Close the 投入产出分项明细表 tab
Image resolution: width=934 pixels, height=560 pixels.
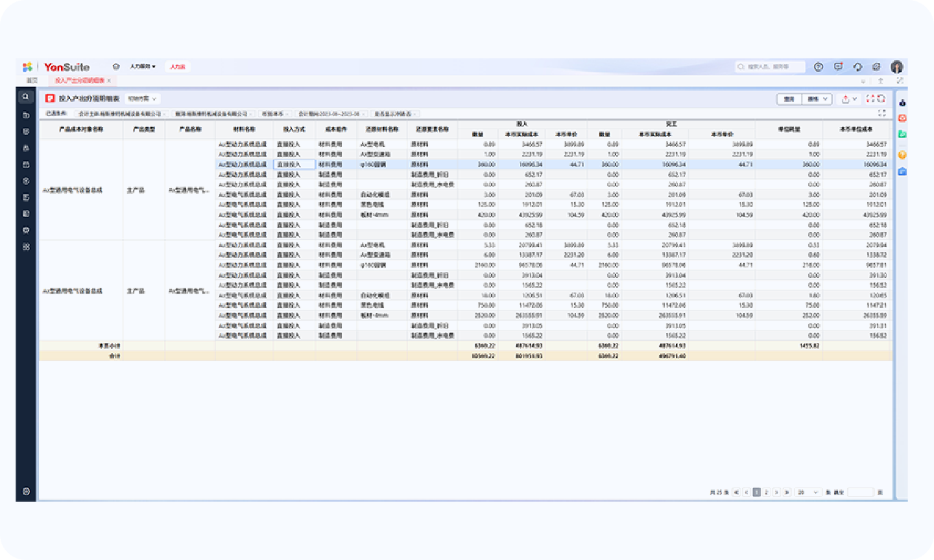click(x=109, y=80)
